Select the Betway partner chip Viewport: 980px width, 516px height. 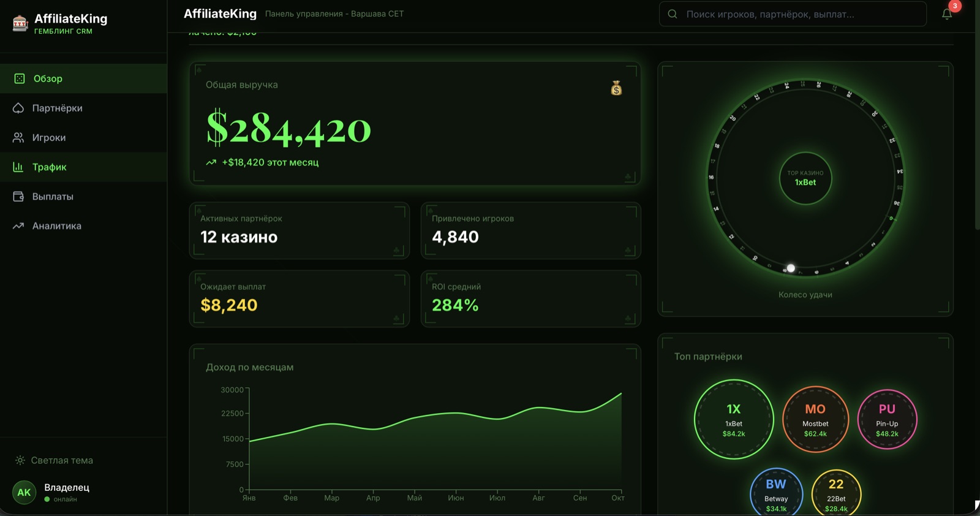pyautogui.click(x=776, y=492)
